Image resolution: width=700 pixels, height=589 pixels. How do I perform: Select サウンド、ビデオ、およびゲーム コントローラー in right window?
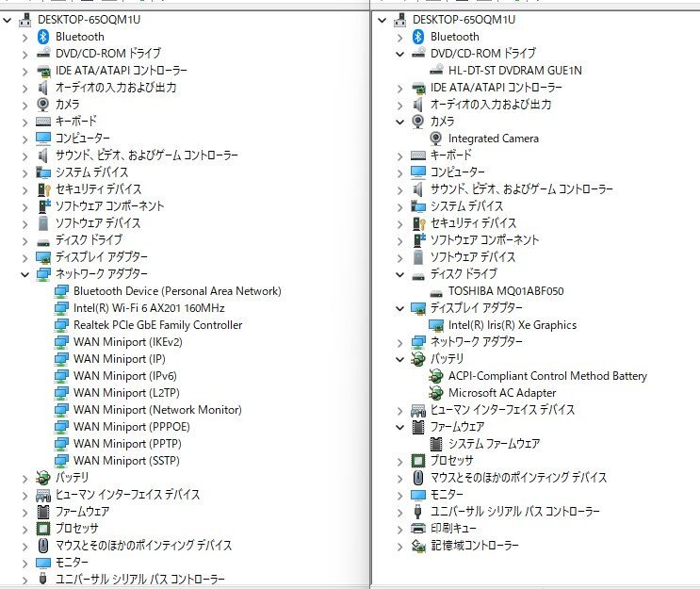[x=521, y=189]
